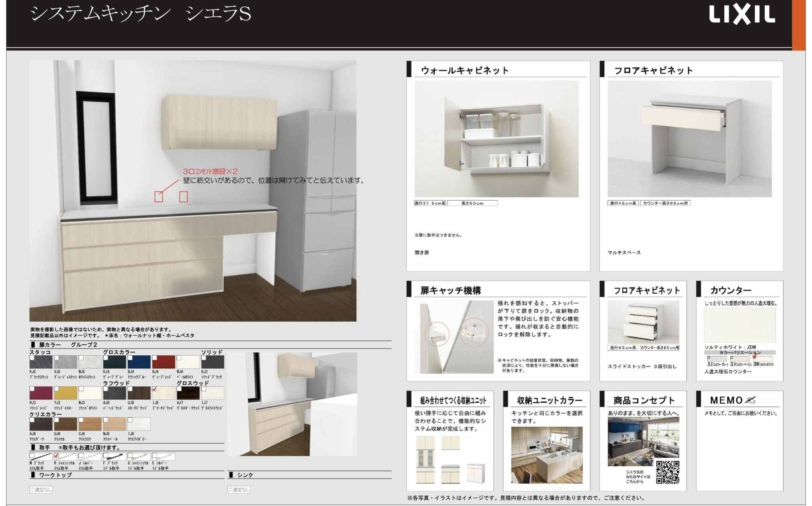The height and width of the screenshot is (506, 812).
Task: Open the ウォールキャビネット product photo
Action: pyautogui.click(x=497, y=139)
